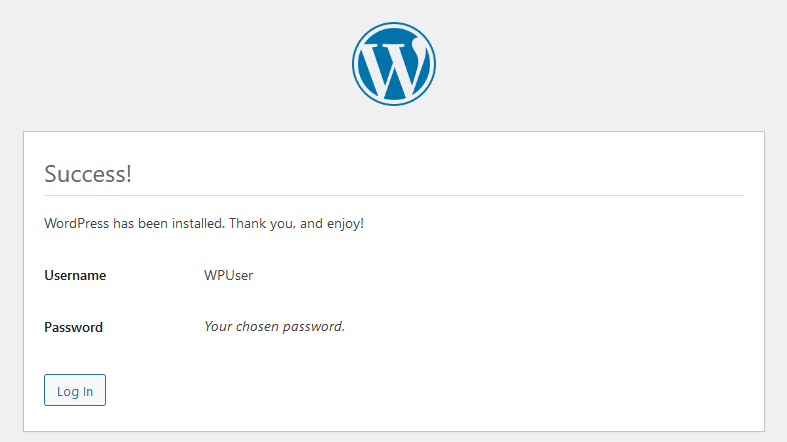787x442 pixels.
Task: Click the Success! heading
Action: click(88, 174)
